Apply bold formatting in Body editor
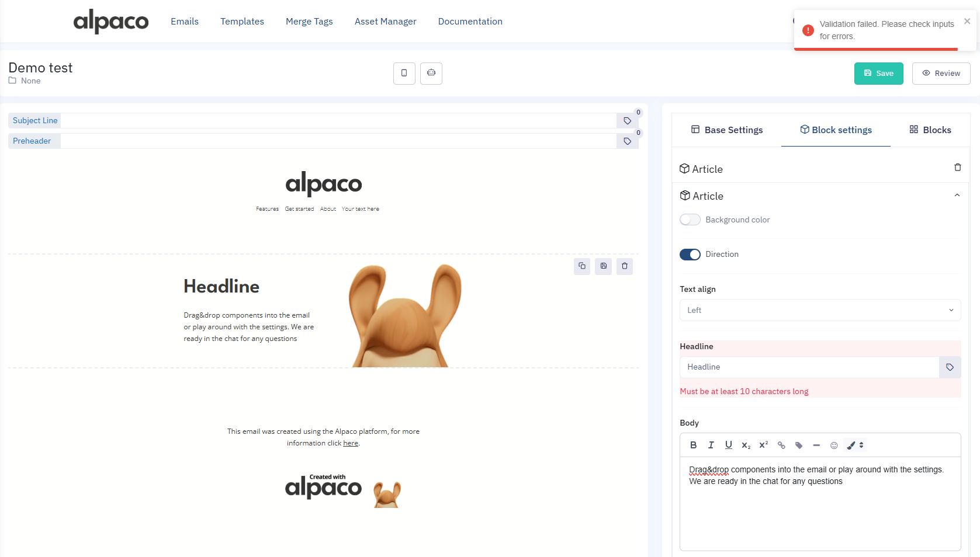The image size is (980, 557). click(693, 445)
